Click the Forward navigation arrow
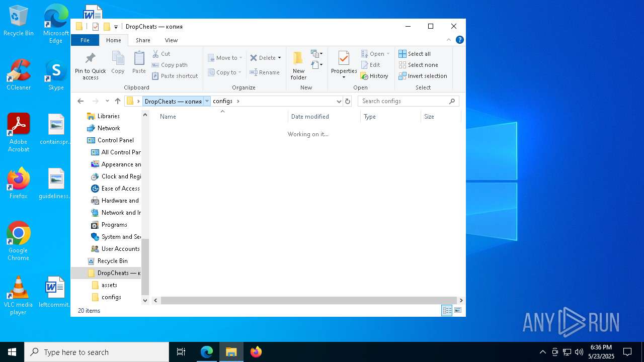The image size is (644, 362). 96,101
